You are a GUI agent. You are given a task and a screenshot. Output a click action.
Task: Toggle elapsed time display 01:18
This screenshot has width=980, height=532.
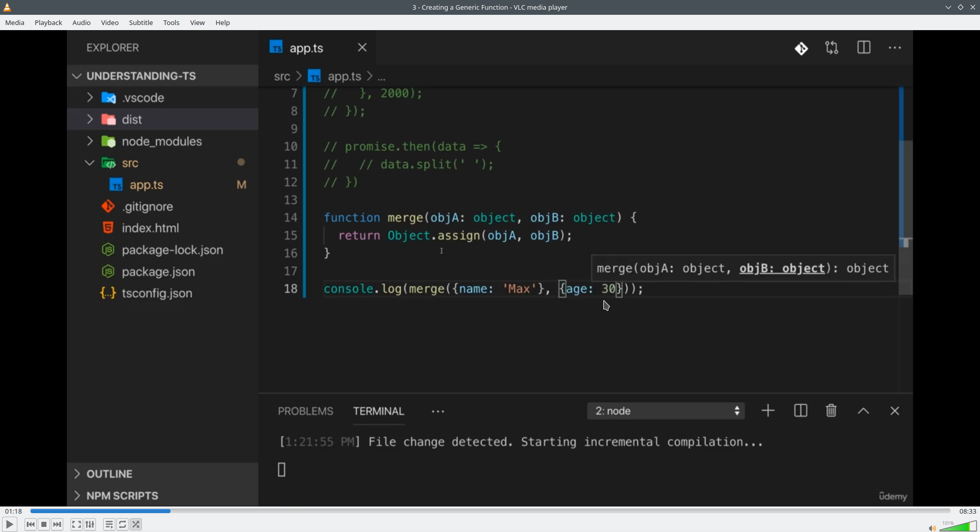click(x=14, y=511)
